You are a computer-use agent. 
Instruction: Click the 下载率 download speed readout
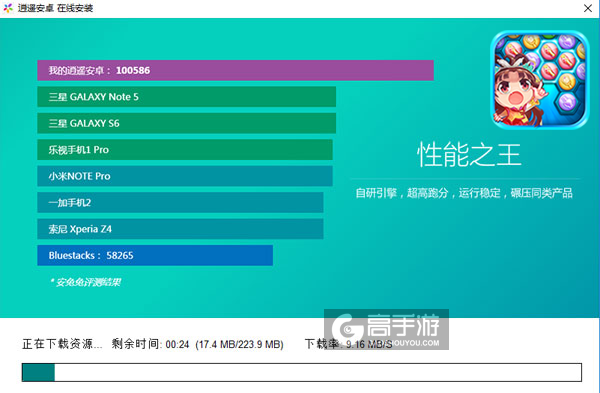[x=348, y=344]
